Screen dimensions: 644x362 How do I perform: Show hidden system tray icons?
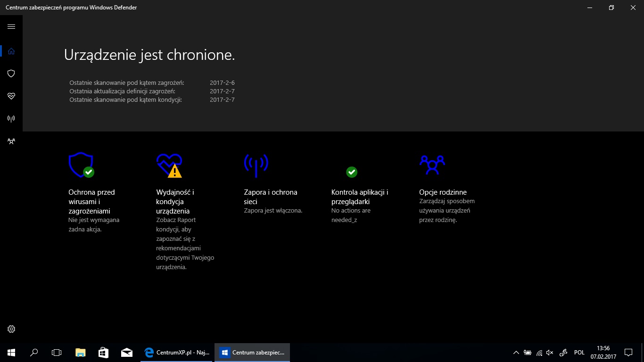(x=516, y=353)
